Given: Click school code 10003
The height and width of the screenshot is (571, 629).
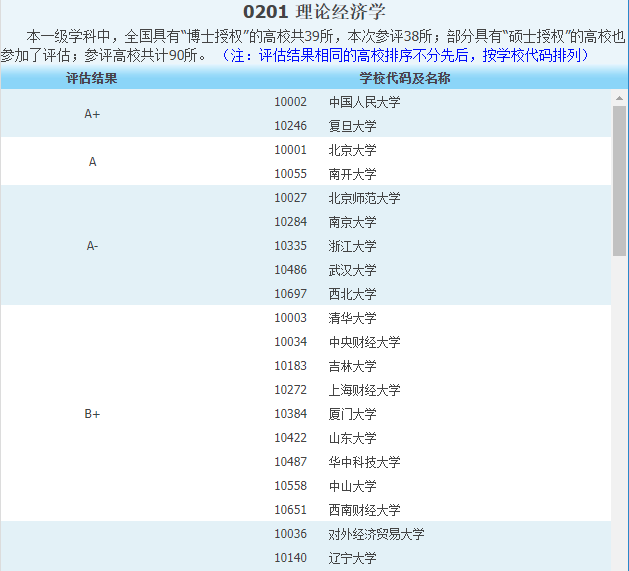Looking at the screenshot, I should point(290,318).
